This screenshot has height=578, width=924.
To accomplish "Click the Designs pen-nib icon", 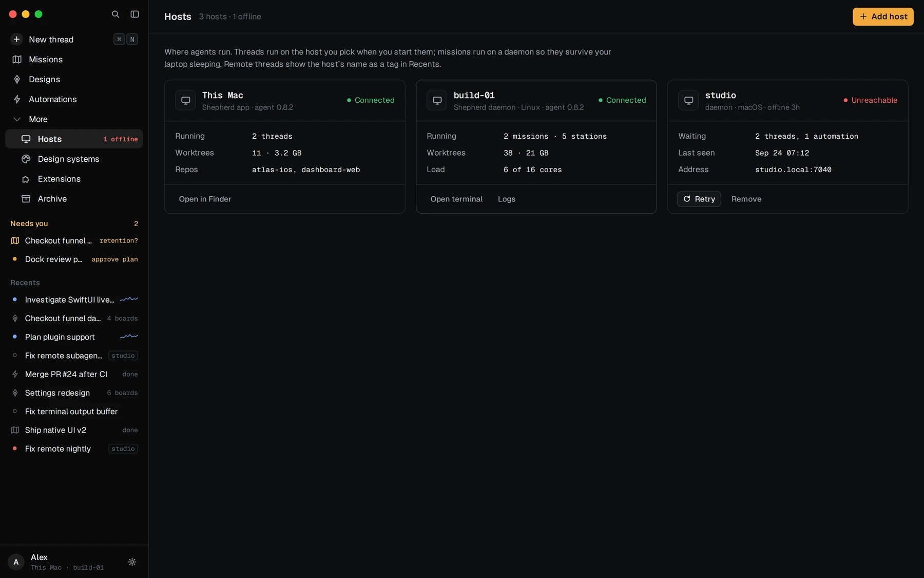I will 17,79.
